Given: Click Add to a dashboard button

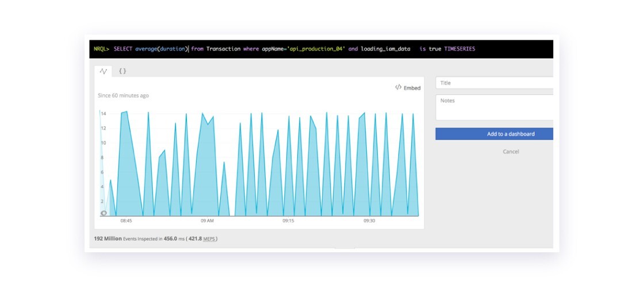Looking at the screenshot, I should 494,134.
